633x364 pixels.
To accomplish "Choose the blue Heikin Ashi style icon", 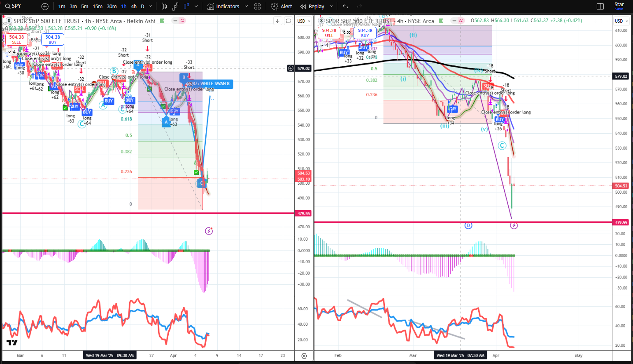I will pyautogui.click(x=186, y=7).
